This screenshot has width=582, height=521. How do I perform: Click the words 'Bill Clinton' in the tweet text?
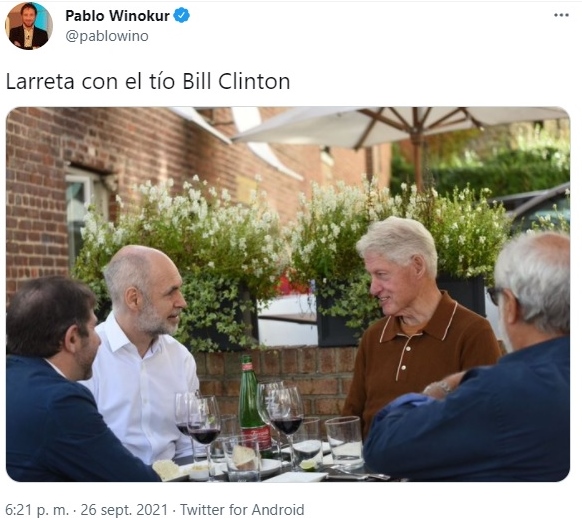point(236,81)
